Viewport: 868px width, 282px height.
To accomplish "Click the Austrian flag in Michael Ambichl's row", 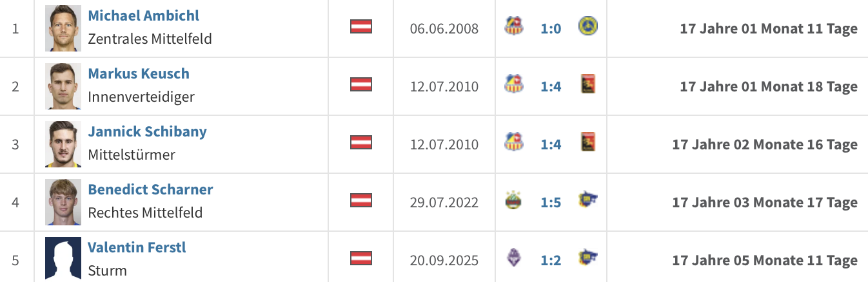I will (361, 27).
